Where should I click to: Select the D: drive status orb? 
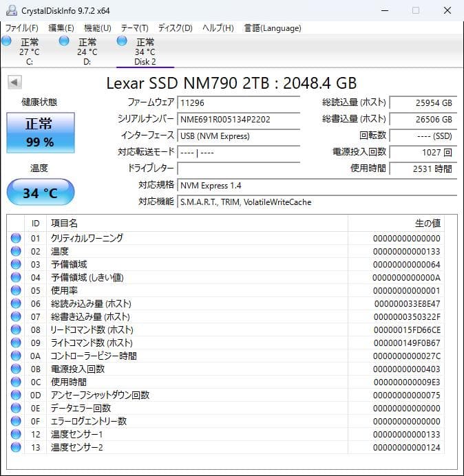64,41
